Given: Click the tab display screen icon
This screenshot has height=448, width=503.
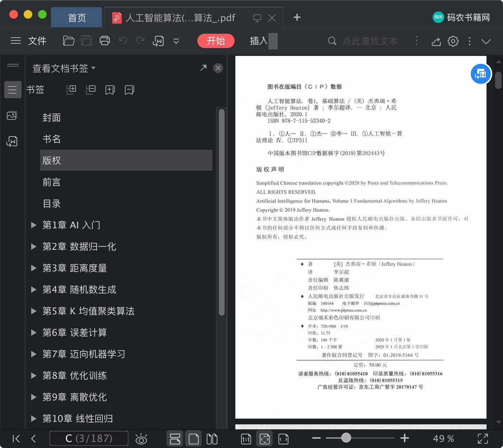Looking at the screenshot, I should (x=257, y=18).
